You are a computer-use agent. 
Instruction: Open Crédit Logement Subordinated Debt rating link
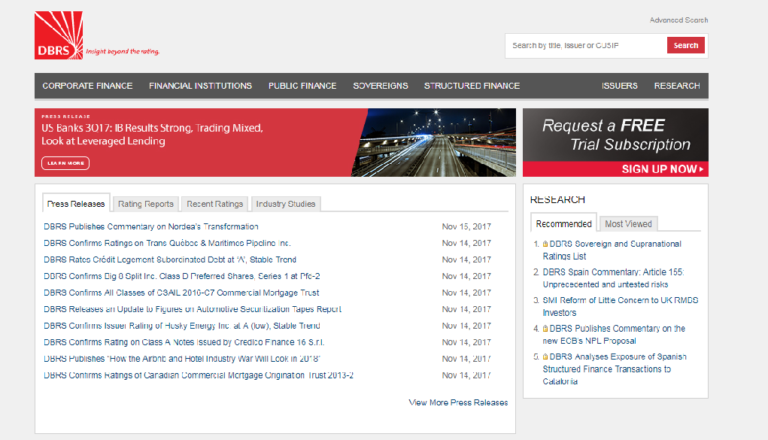click(170, 260)
